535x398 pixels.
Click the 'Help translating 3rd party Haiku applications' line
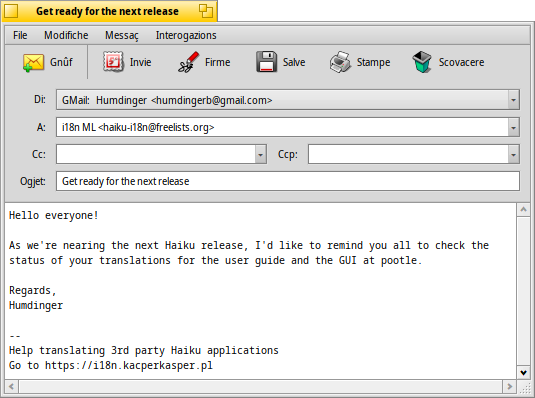144,351
